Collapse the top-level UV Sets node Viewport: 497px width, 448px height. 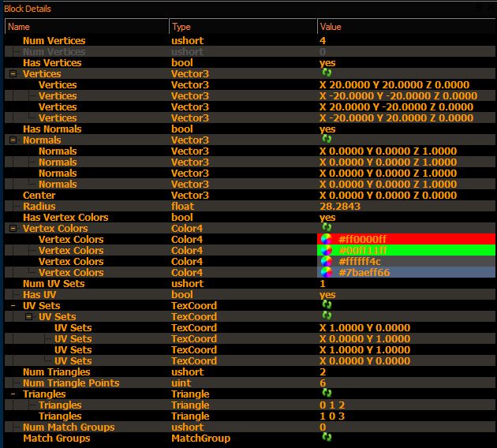pos(13,306)
